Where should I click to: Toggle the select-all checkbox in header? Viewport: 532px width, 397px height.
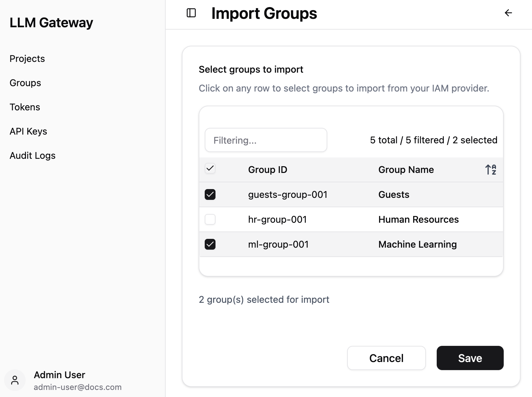tap(210, 168)
